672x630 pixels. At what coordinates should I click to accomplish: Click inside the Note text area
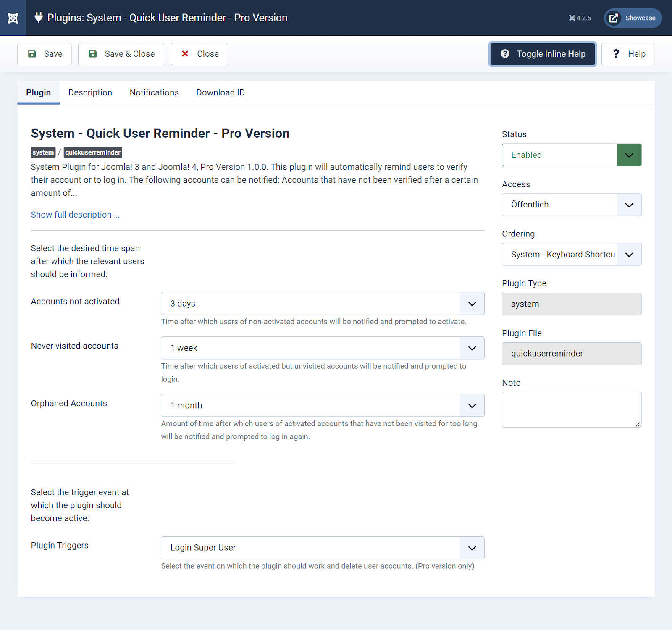point(571,409)
